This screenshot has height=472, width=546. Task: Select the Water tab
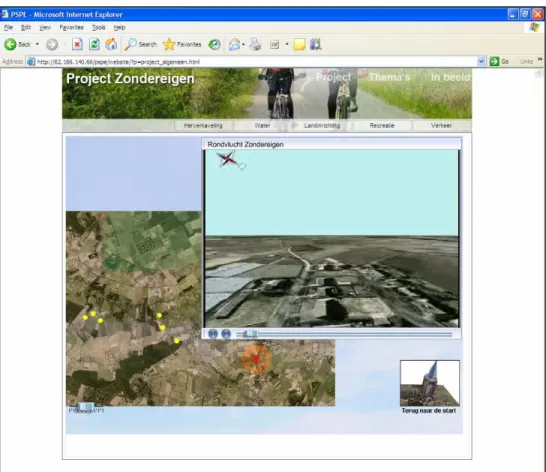262,125
